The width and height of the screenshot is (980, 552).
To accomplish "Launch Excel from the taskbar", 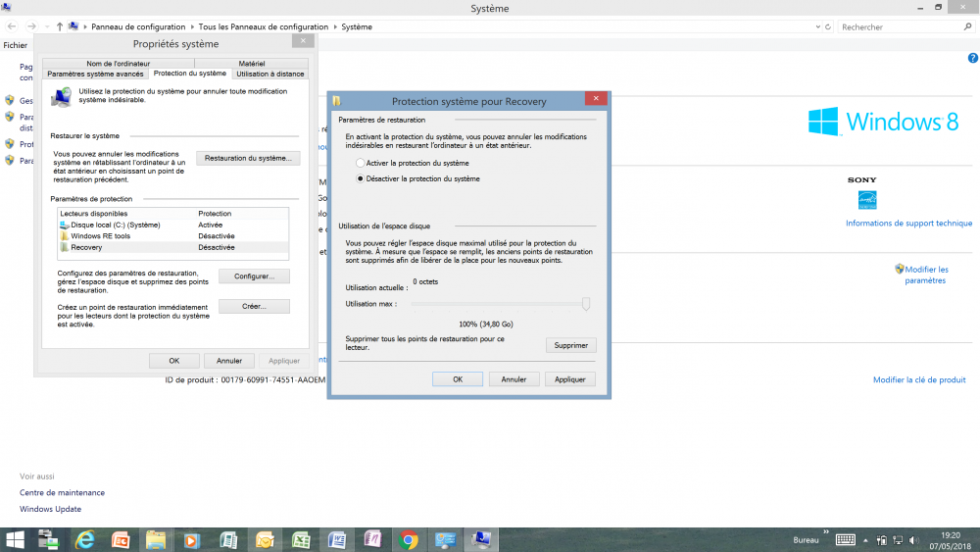I will 301,539.
